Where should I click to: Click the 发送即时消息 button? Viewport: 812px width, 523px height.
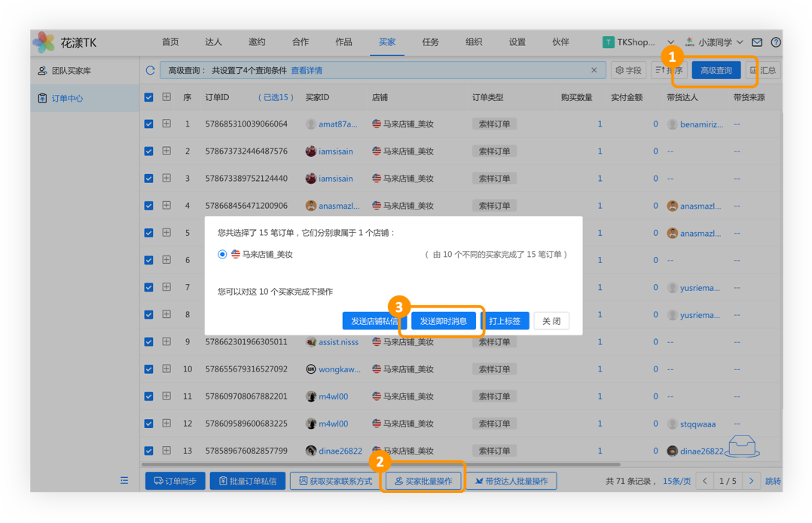444,321
